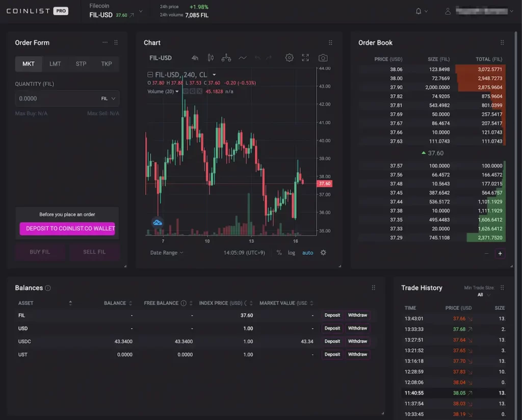This screenshot has width=522, height=420.
Task: Click Deposit to Coinlist.co Wallet button
Action: pyautogui.click(x=67, y=229)
